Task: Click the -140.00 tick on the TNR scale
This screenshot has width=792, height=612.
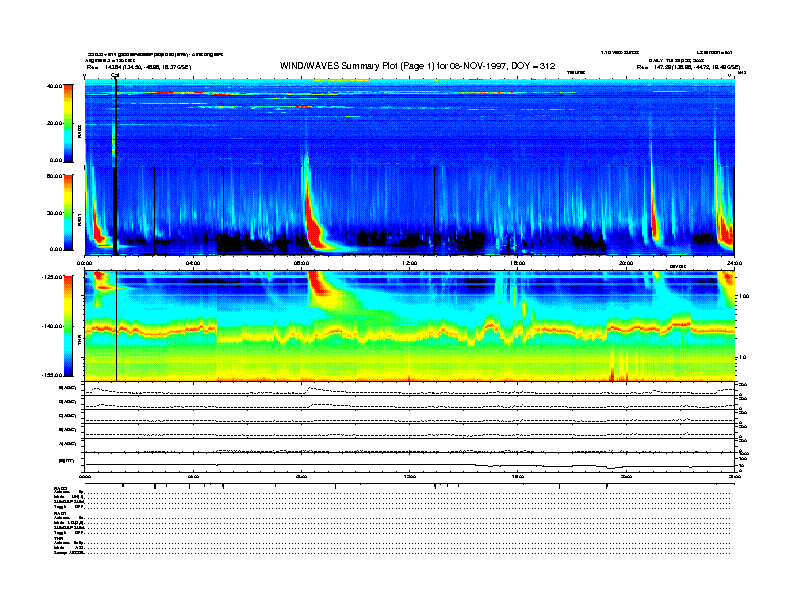Action: pos(52,326)
